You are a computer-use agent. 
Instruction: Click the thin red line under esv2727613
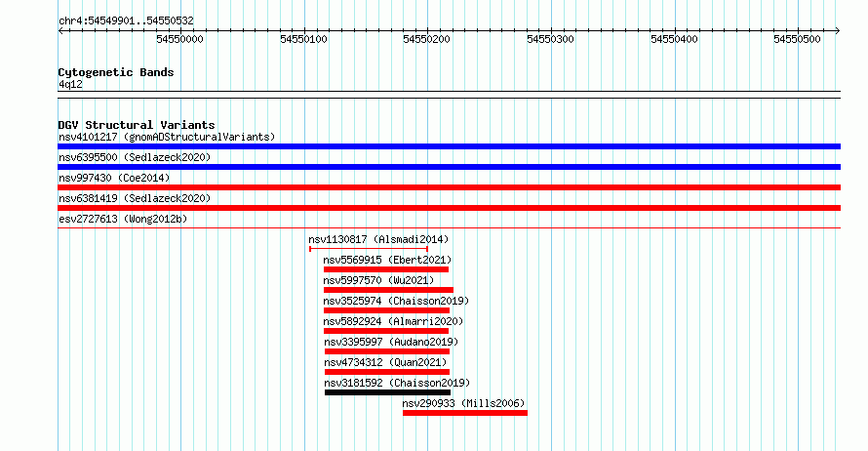(449, 227)
